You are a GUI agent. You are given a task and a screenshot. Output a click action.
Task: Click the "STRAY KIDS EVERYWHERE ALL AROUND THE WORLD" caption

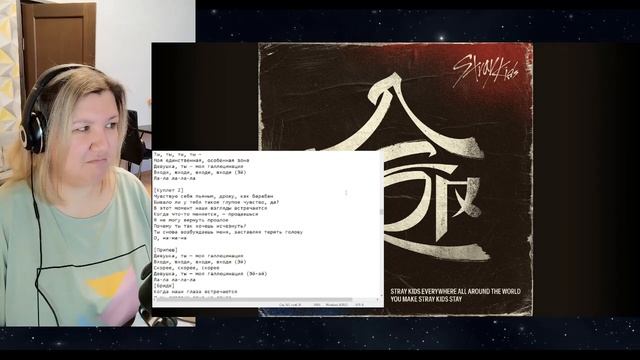pos(455,291)
